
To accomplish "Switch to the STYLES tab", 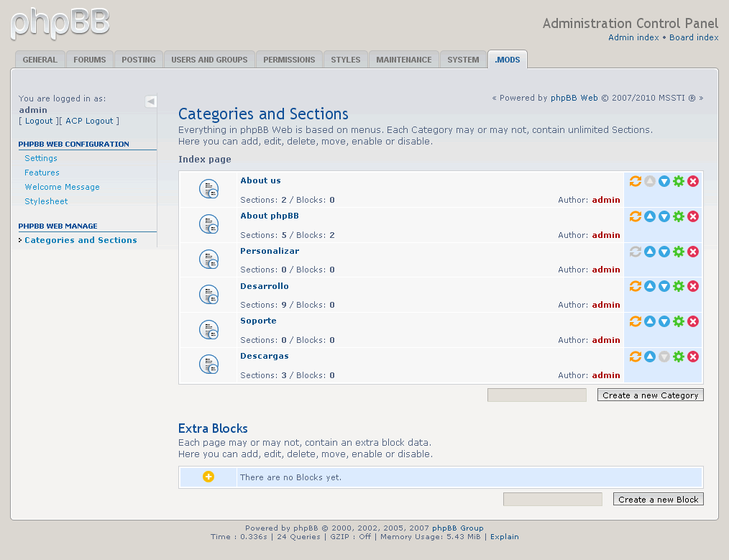I will tap(345, 60).
